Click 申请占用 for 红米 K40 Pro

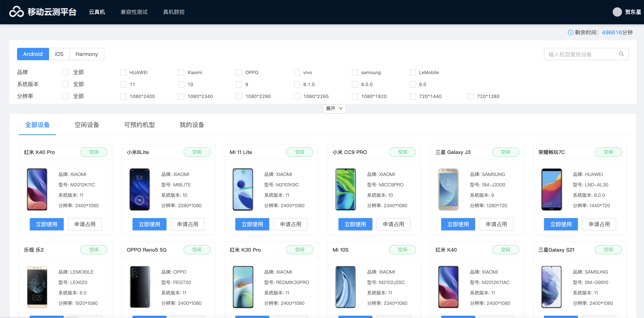[85, 224]
